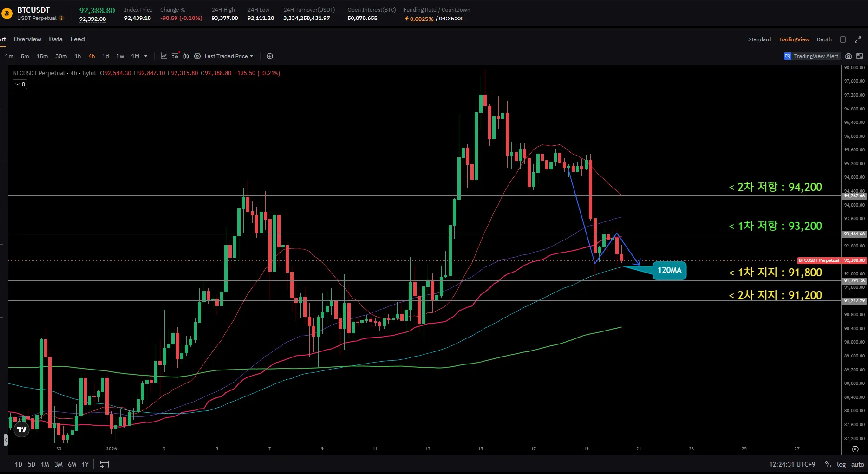This screenshot has height=474, width=868.
Task: Expand the collapsed indicators legend showing 8
Action: [x=20, y=84]
